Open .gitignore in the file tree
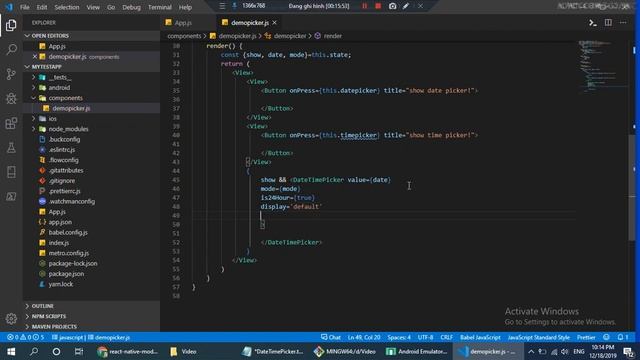Viewport: 640px width, 360px height. coord(62,181)
